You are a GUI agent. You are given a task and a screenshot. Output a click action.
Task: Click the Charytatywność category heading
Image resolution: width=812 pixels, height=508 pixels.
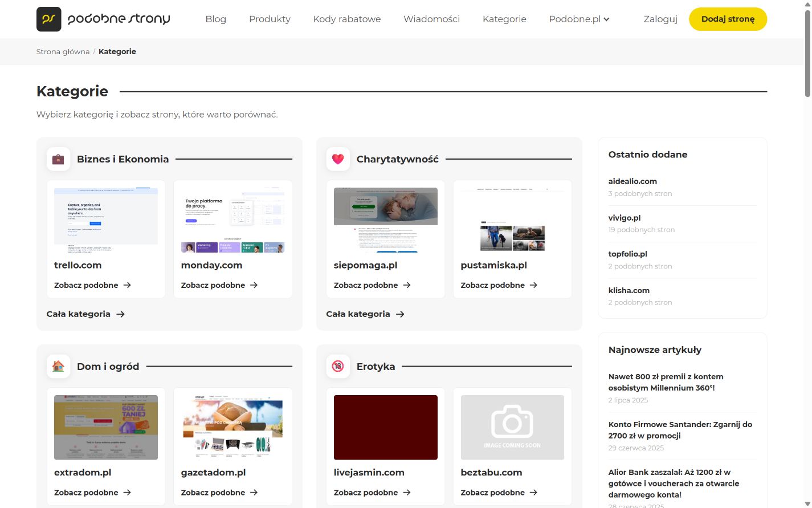(398, 159)
